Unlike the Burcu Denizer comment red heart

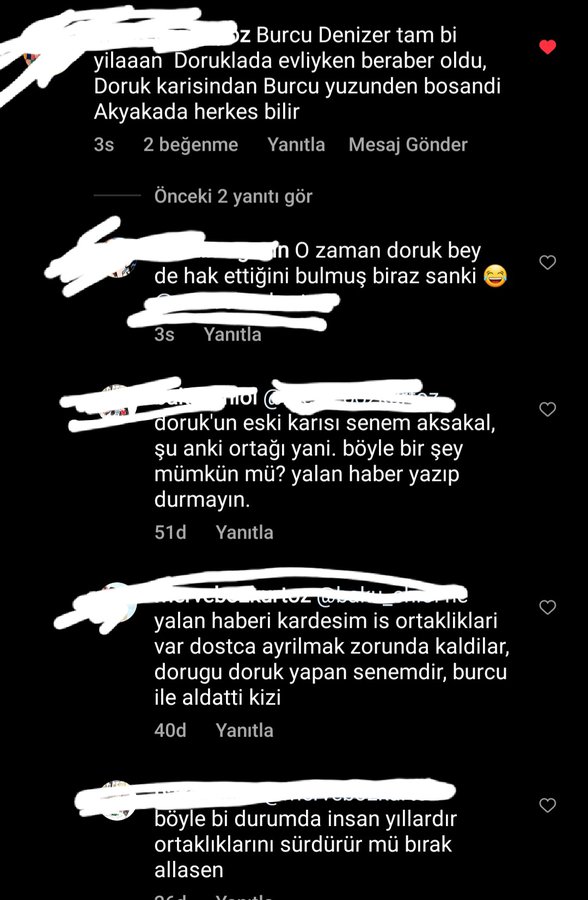pos(548,47)
